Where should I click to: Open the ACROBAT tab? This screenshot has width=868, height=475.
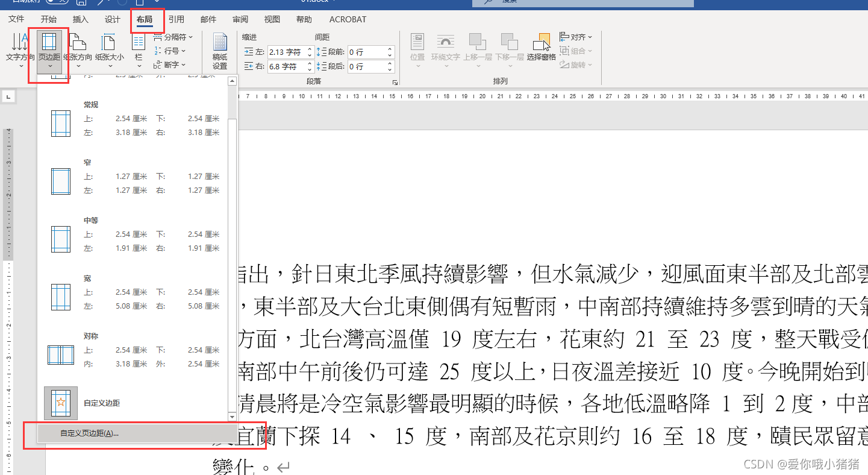click(x=348, y=19)
